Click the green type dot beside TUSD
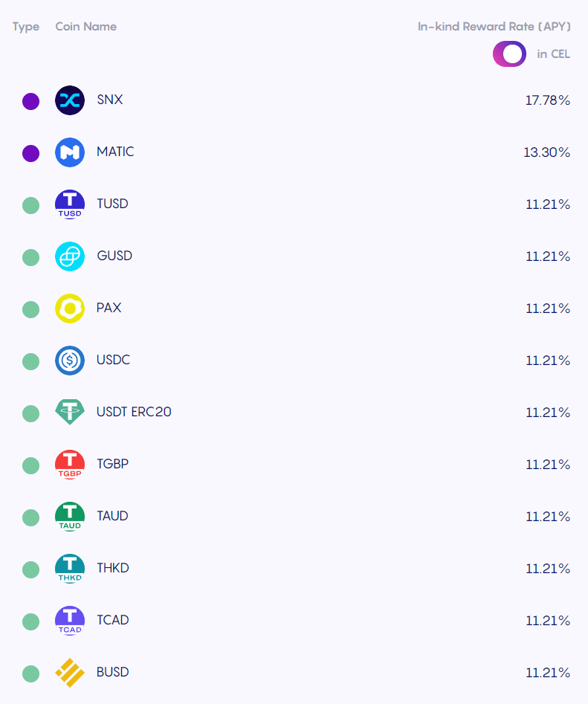The height and width of the screenshot is (704, 588). (x=31, y=205)
